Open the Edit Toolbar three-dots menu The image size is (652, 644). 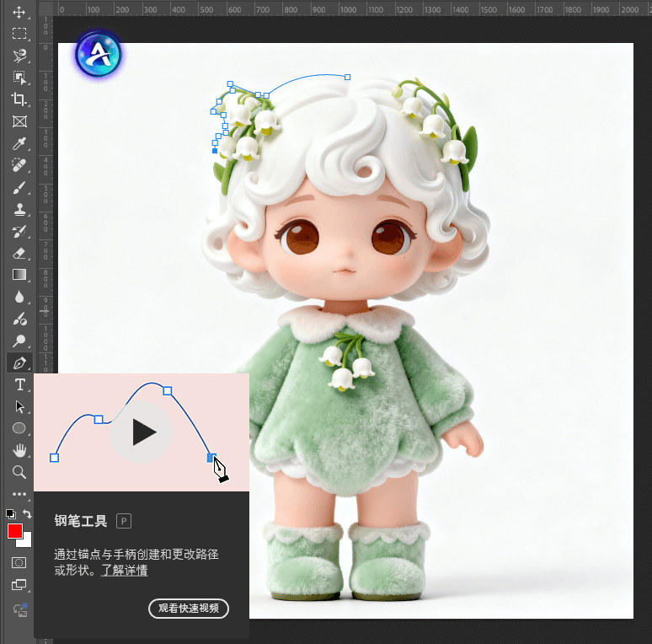(19, 494)
